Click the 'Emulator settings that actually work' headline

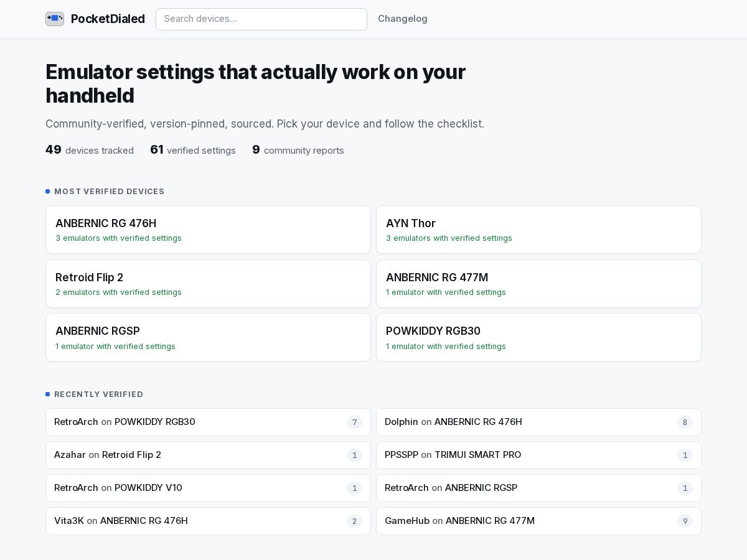[256, 84]
